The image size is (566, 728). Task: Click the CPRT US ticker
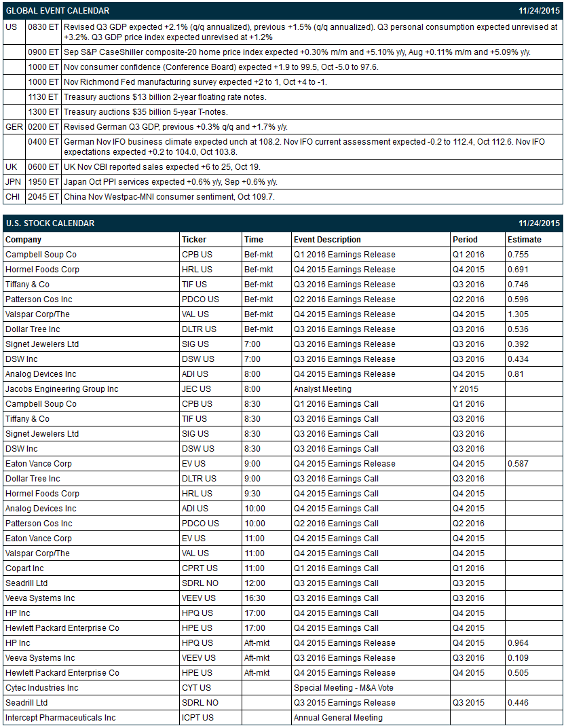[200, 568]
